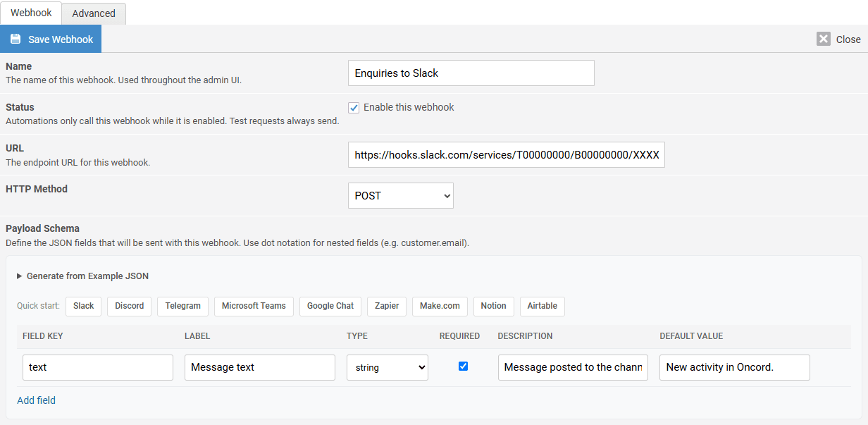Click the Save Webhook button label
The width and height of the screenshot is (868, 425).
[61, 39]
